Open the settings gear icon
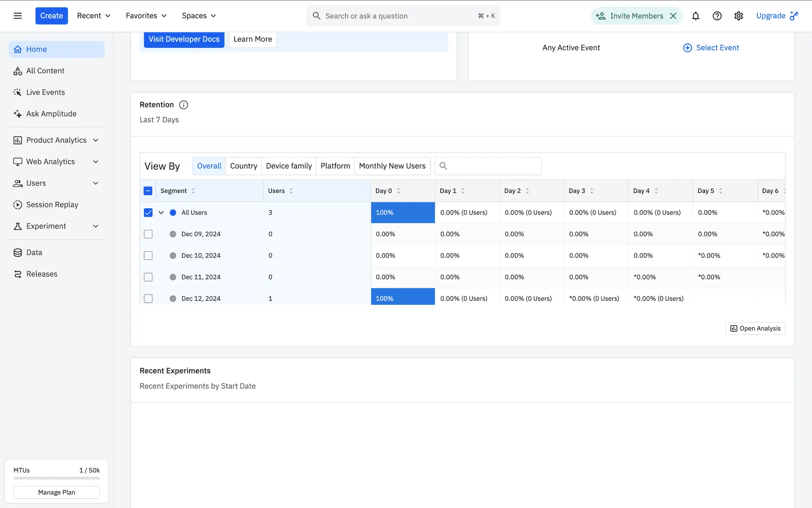The width and height of the screenshot is (812, 508). (x=738, y=16)
